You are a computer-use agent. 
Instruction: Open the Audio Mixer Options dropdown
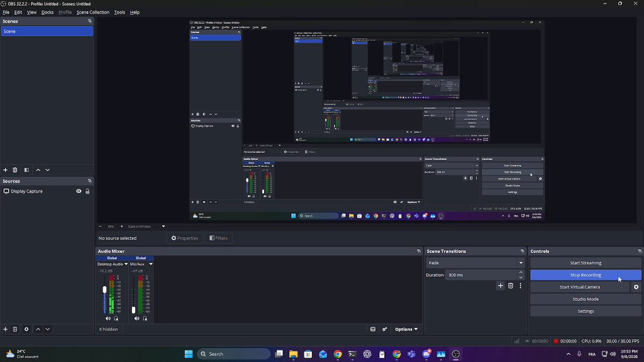(x=406, y=329)
